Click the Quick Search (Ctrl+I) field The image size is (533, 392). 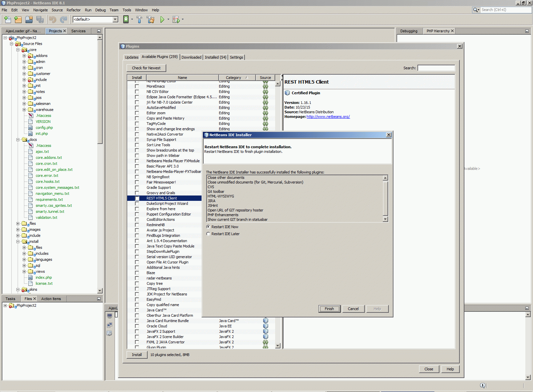point(506,10)
